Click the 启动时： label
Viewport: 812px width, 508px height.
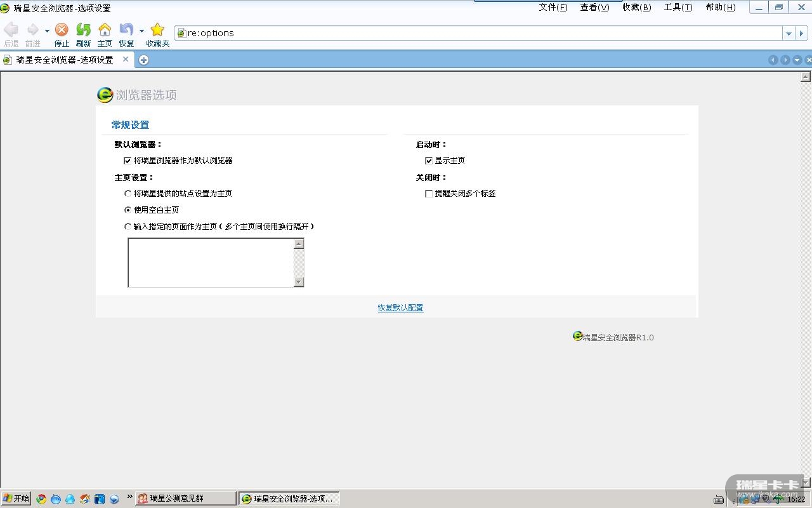point(431,145)
